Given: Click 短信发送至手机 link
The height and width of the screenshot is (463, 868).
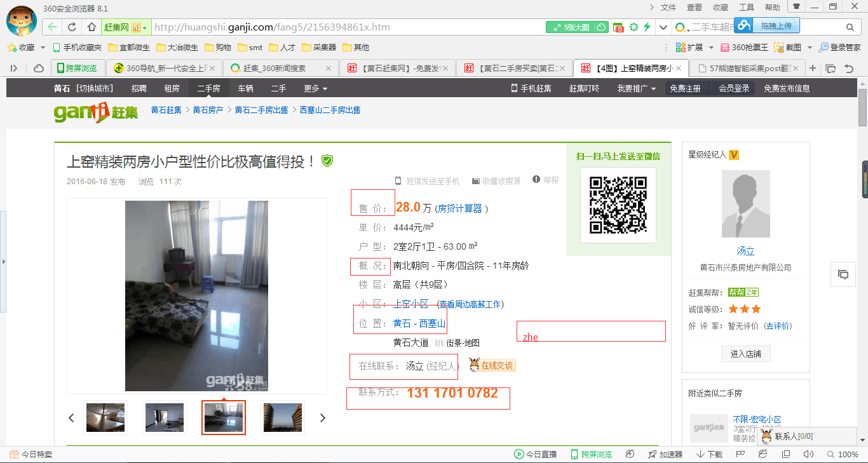Looking at the screenshot, I should [x=426, y=181].
